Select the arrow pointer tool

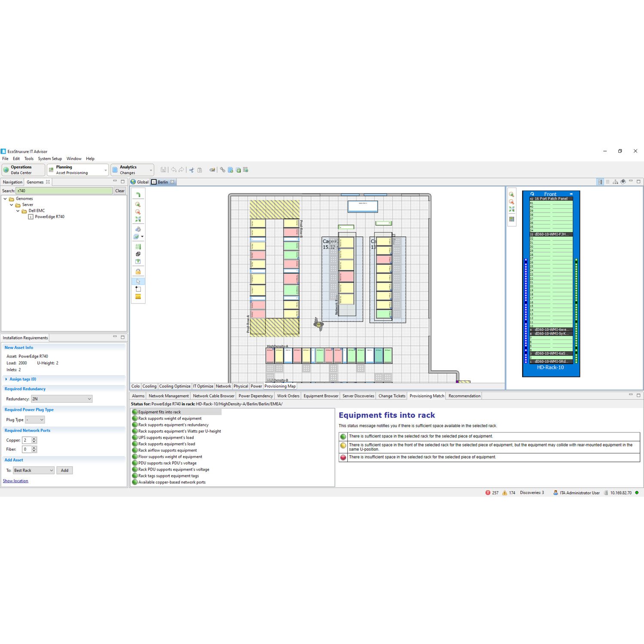[138, 281]
